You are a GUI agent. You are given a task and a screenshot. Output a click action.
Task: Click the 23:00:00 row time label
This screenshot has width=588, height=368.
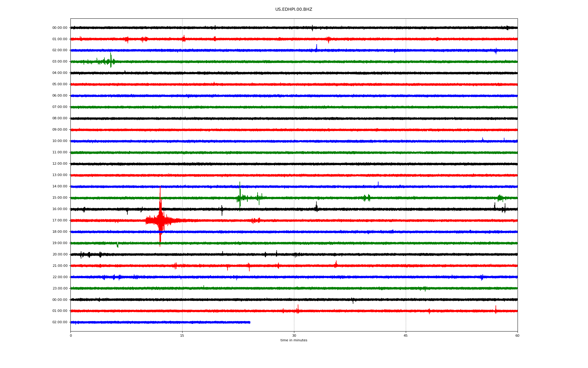click(60, 288)
